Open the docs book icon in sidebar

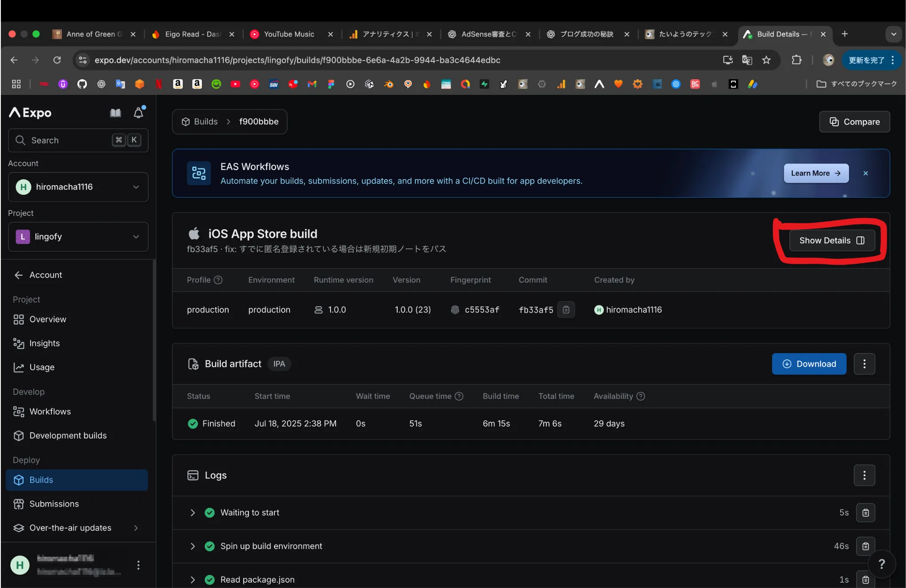click(115, 113)
